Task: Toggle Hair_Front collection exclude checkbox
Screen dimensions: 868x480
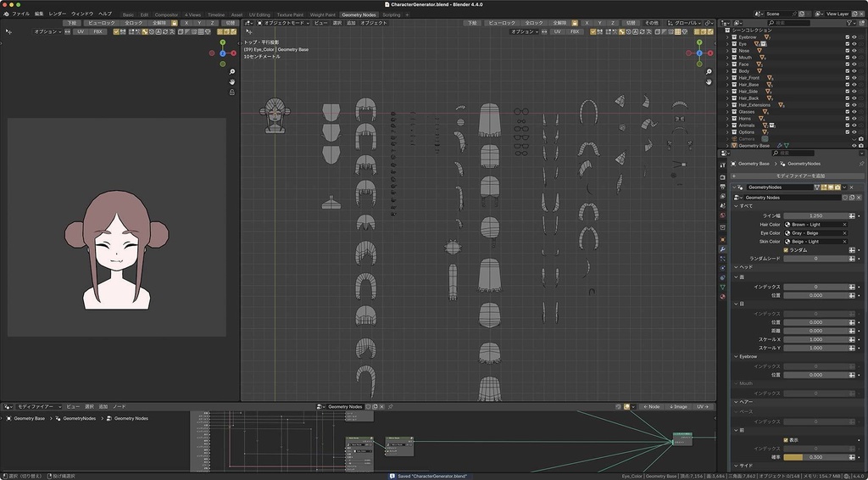Action: 847,78
